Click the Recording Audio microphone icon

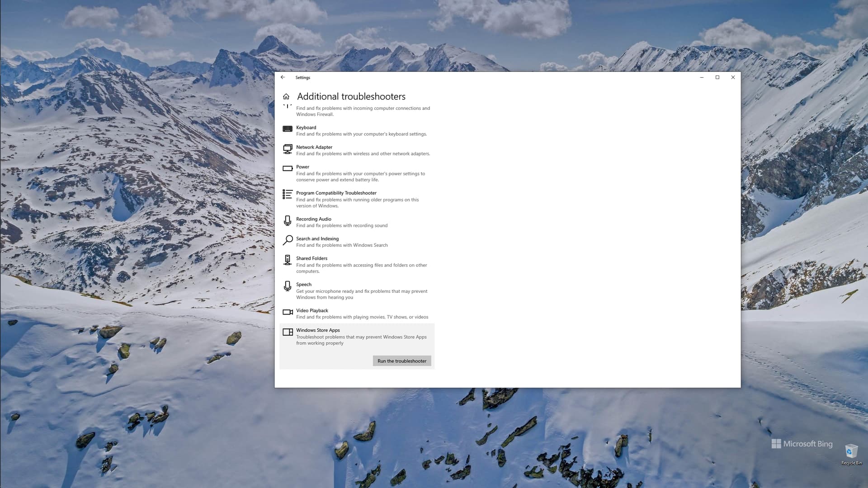point(288,221)
